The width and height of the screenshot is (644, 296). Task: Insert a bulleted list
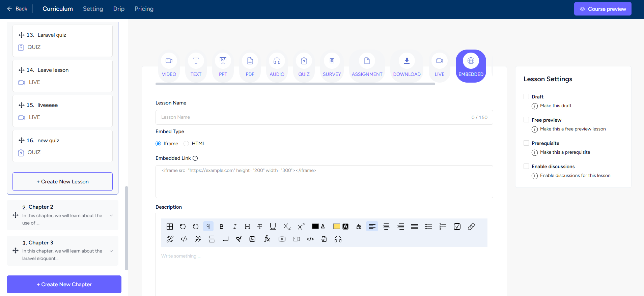click(429, 227)
